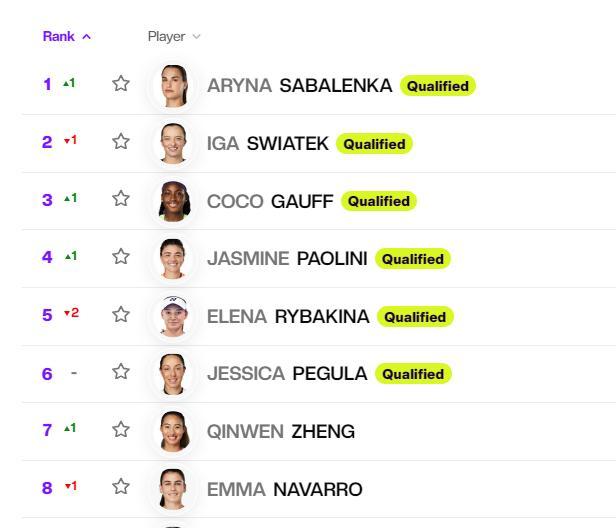Click Emma Navarro's name
This screenshot has height=528, width=616.
tap(284, 490)
